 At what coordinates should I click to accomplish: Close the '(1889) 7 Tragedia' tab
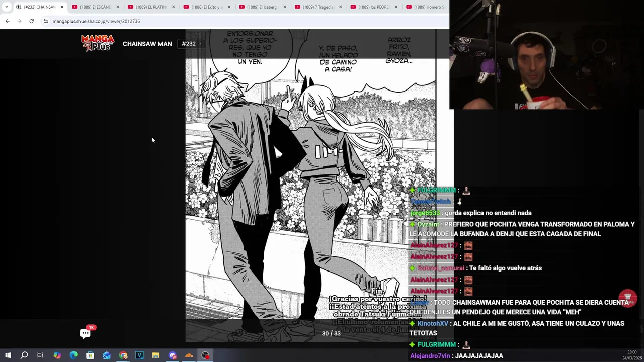coord(341,7)
